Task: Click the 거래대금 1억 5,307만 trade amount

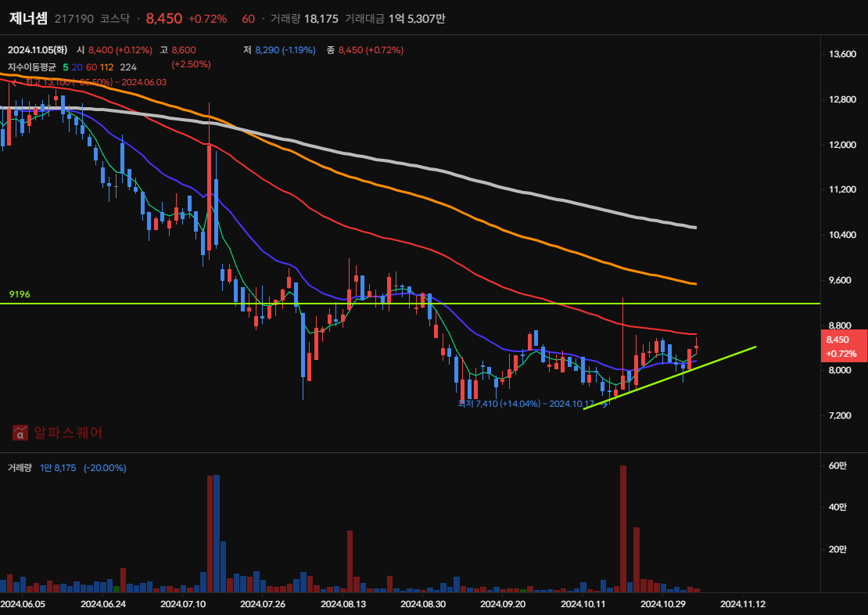Action: point(395,19)
